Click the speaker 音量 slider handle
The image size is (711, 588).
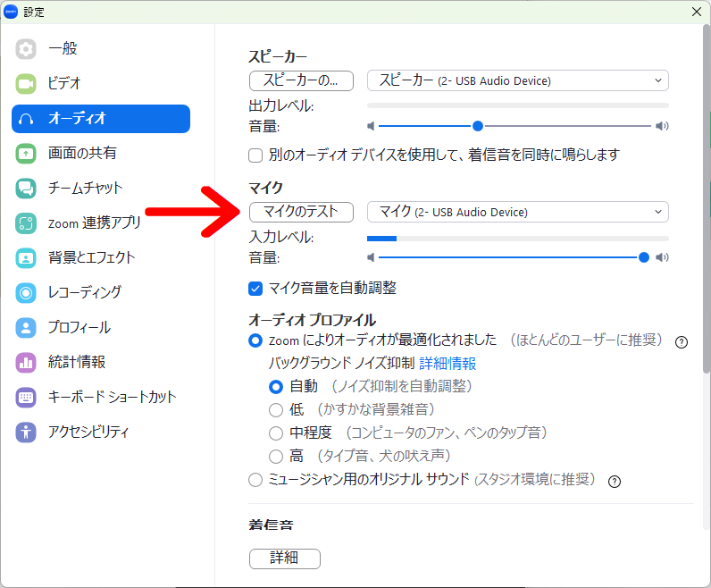tap(478, 126)
